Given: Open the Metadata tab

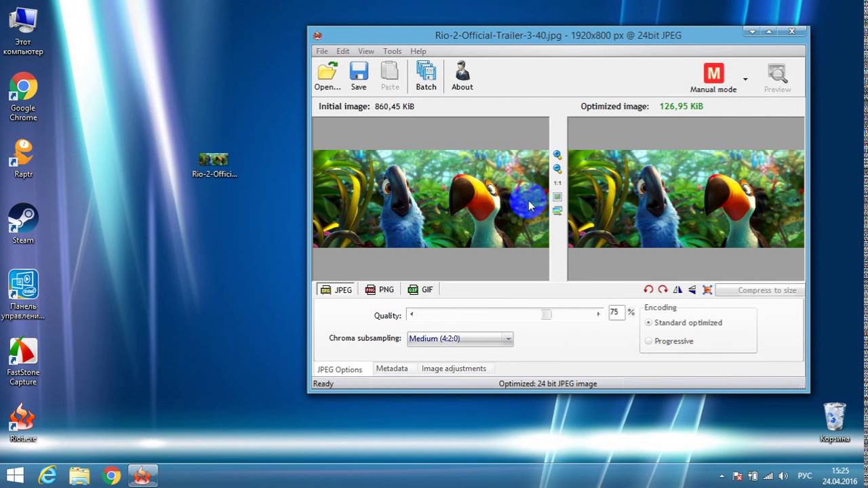Looking at the screenshot, I should 392,369.
